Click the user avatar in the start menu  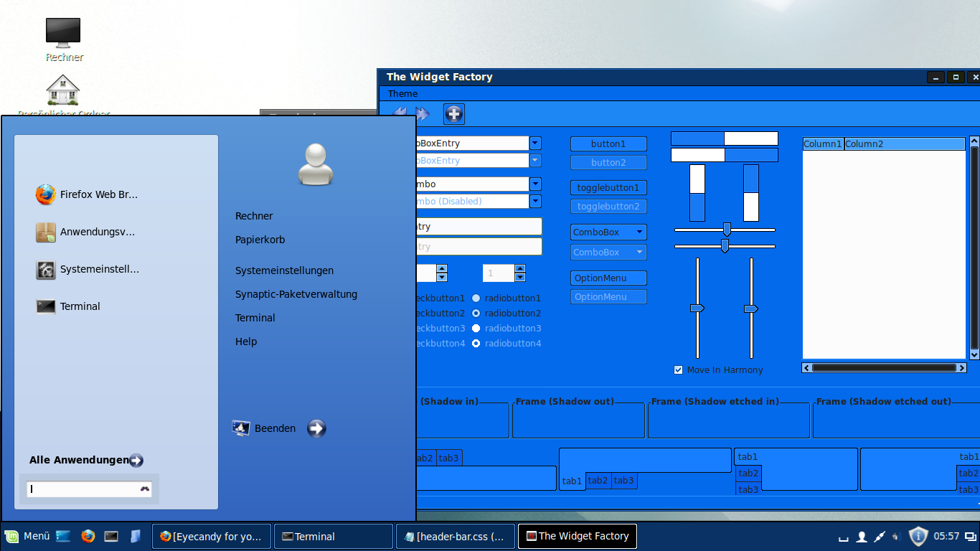point(316,164)
